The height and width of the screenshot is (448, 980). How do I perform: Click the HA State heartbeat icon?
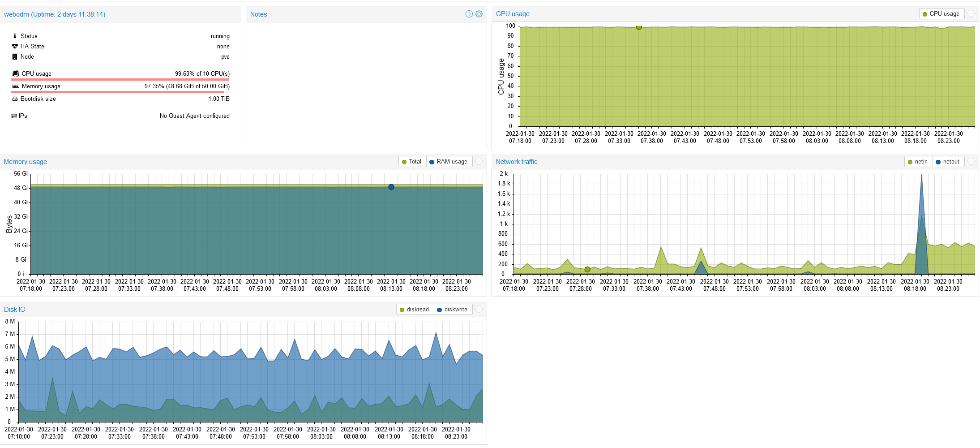tap(15, 46)
